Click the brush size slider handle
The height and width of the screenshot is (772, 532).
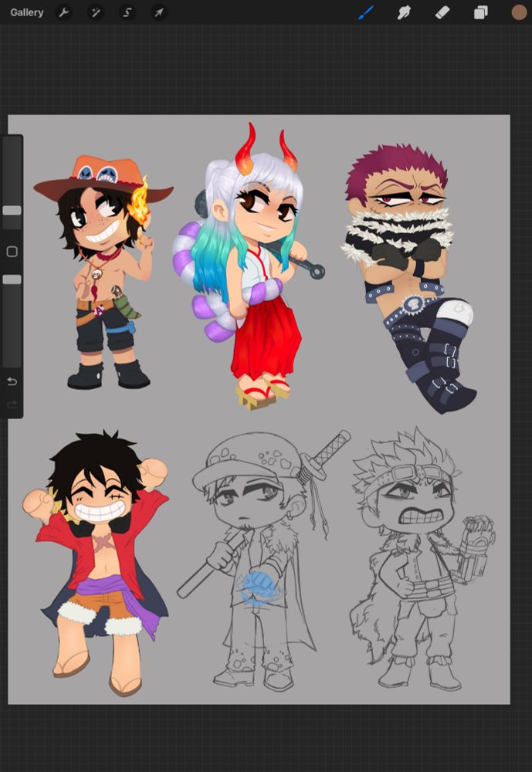point(12,210)
